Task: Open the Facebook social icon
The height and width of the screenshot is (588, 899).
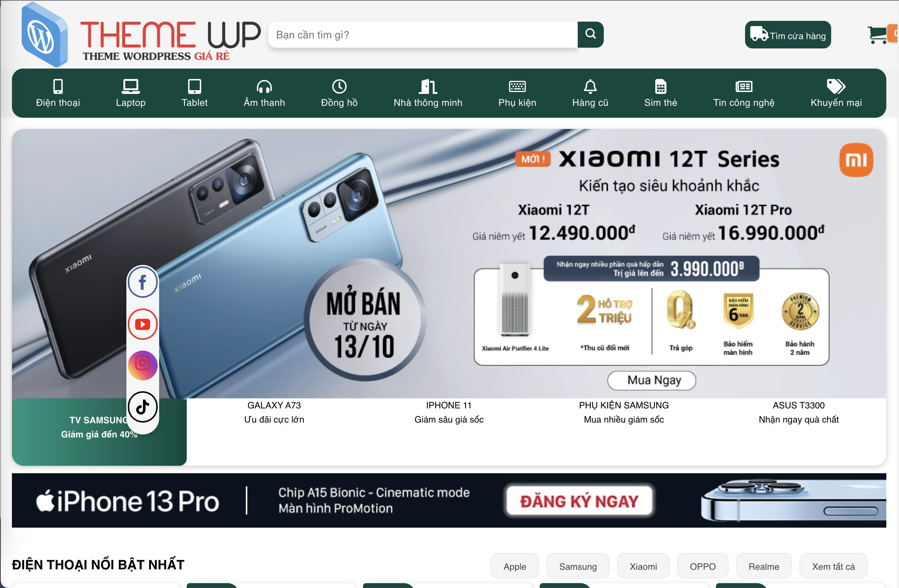Action: [142, 282]
